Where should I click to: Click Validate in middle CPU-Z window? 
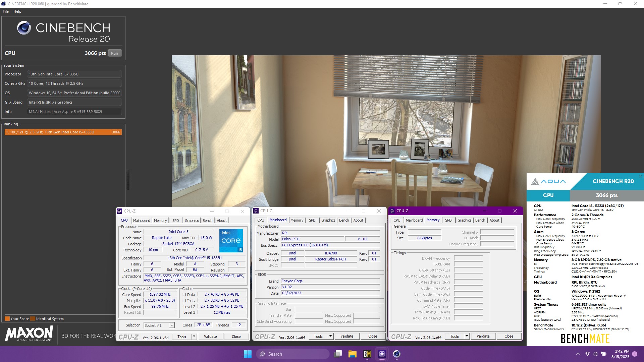(x=347, y=337)
